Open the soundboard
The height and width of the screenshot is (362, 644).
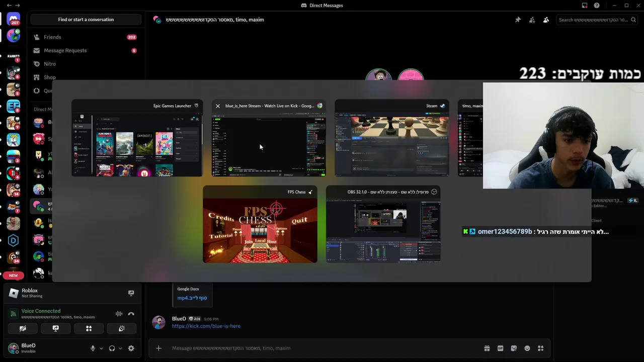pyautogui.click(x=122, y=328)
